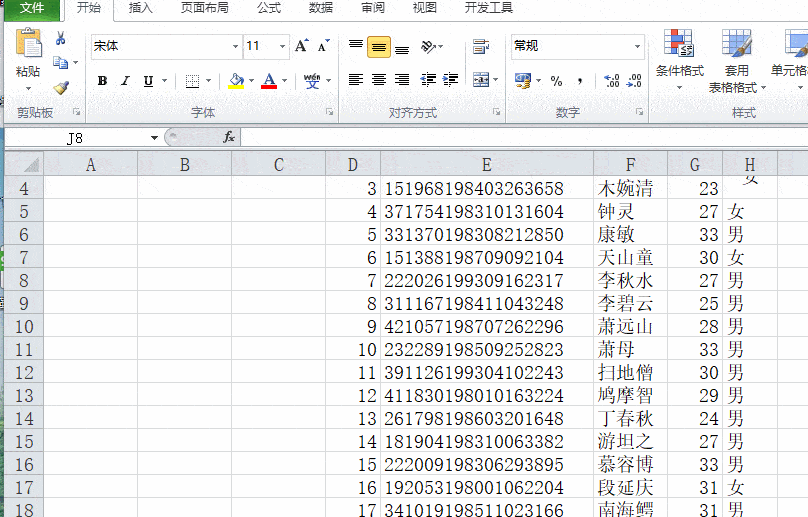Open the underline style dropdown arrow

point(165,81)
